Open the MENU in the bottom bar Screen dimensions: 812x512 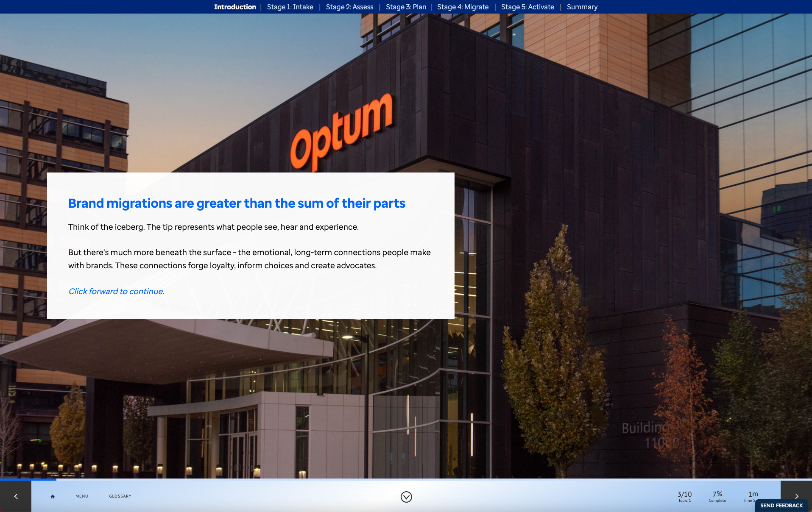[x=82, y=496]
